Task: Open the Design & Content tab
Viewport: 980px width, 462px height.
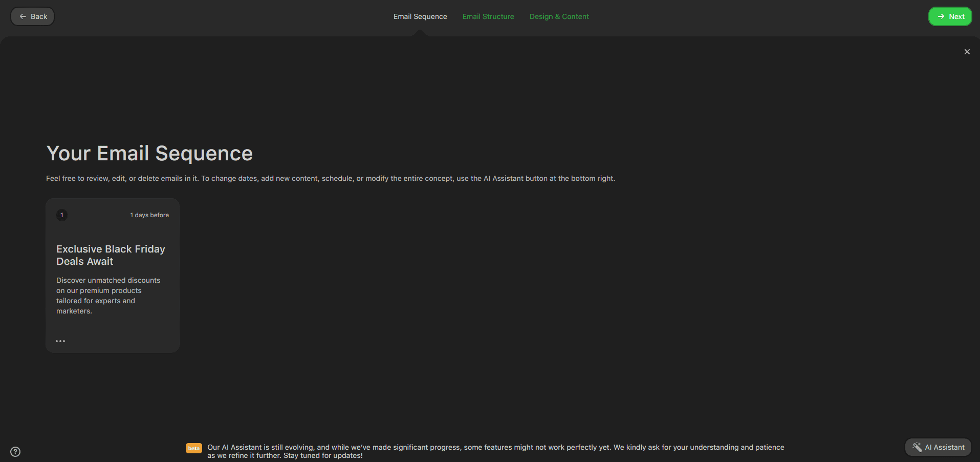Action: [x=559, y=16]
